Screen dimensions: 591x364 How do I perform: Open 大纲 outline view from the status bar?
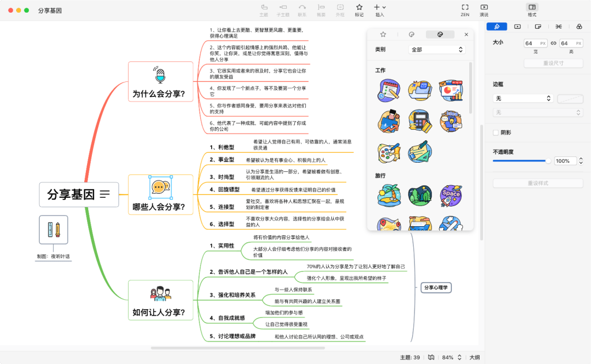point(474,357)
